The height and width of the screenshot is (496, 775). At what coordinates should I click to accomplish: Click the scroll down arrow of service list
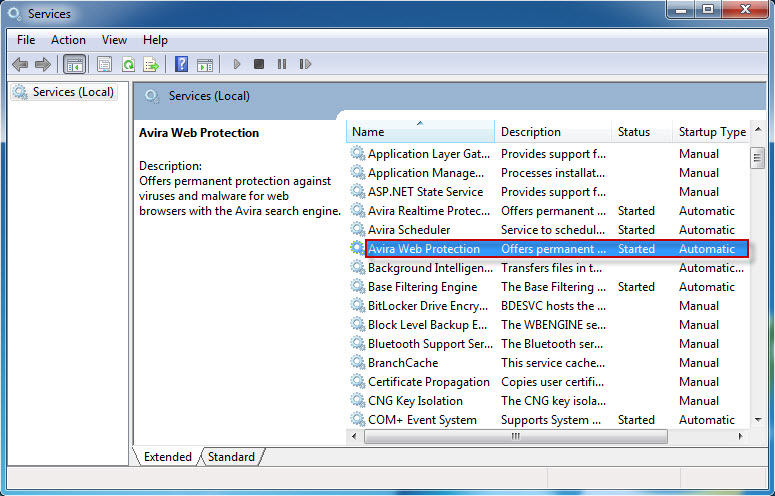758,420
